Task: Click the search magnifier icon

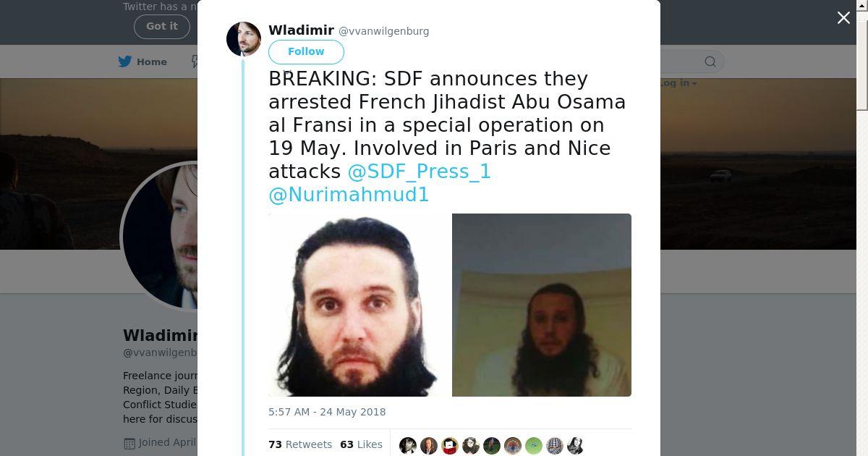Action: (x=710, y=62)
